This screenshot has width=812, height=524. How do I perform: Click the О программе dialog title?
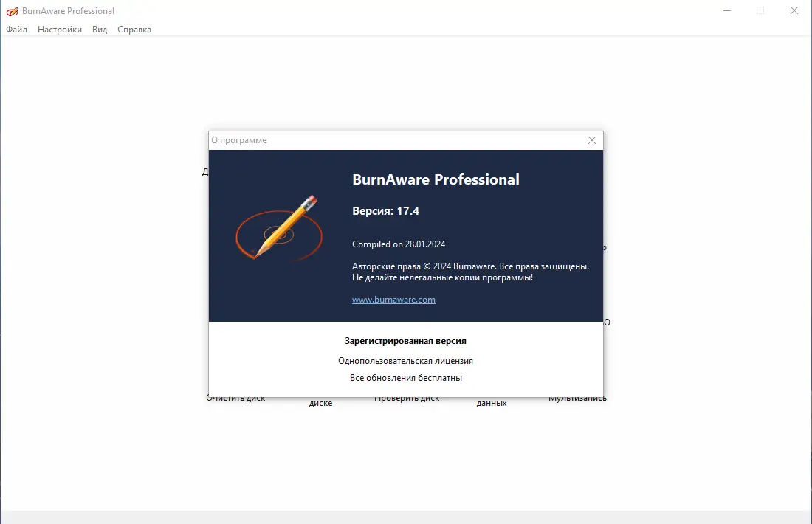tap(238, 140)
